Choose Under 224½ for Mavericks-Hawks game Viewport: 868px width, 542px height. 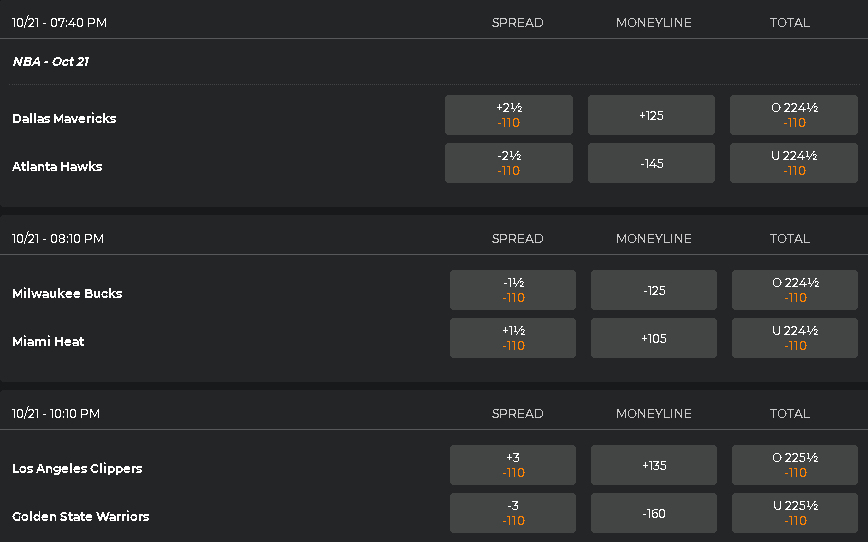click(794, 163)
